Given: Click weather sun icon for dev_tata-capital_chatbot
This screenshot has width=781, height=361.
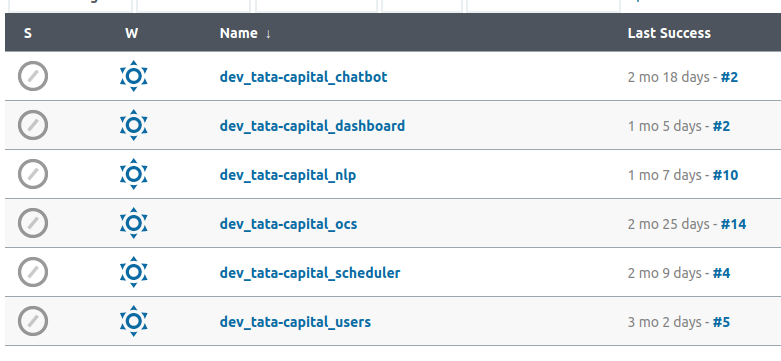Looking at the screenshot, I should [x=133, y=76].
